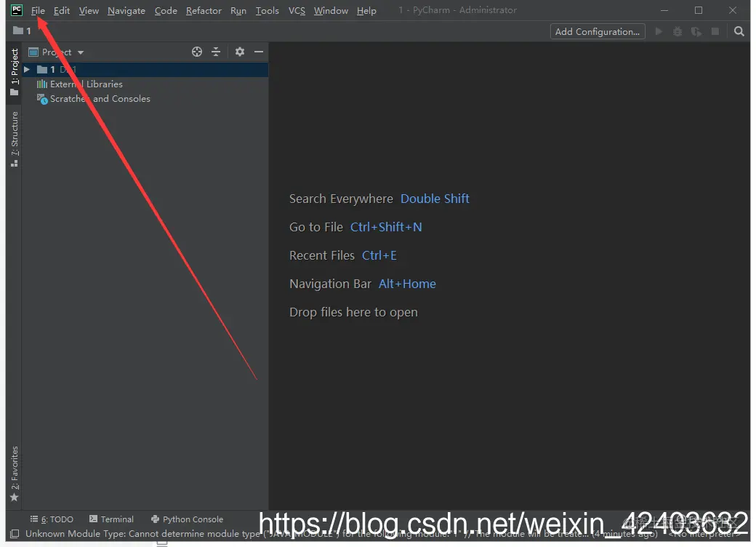Click Search Everywhere magnifier icon
The height and width of the screenshot is (547, 756).
click(739, 31)
